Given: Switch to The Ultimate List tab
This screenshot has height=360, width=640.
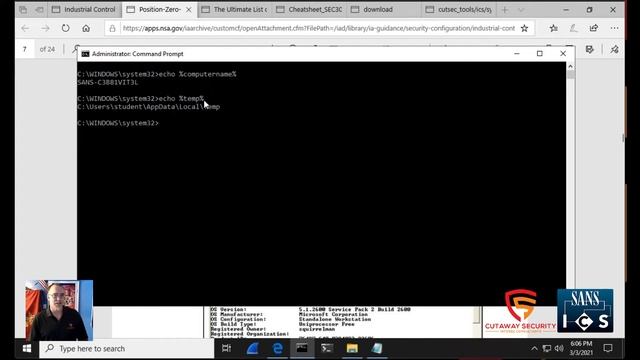Looking at the screenshot, I should (235, 9).
